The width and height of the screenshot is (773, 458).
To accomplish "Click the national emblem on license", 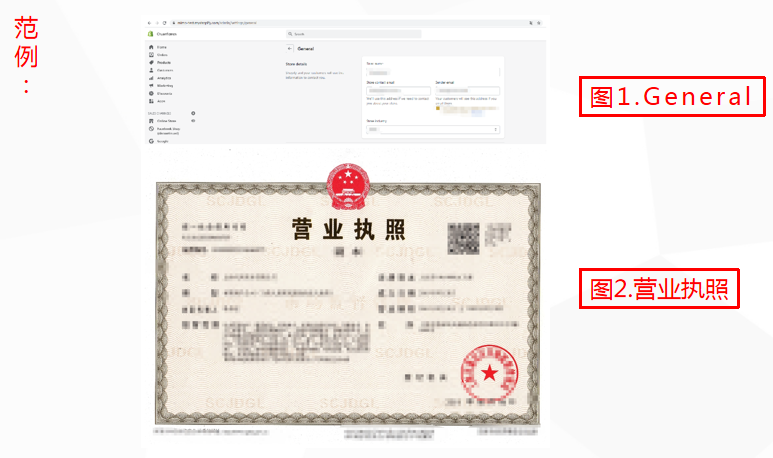I will pyautogui.click(x=348, y=186).
